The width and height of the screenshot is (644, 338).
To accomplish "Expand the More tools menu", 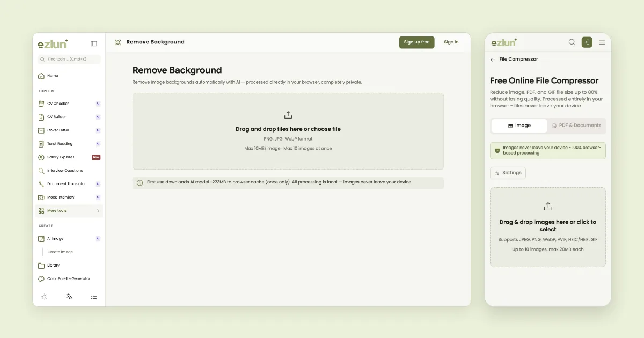I will click(x=69, y=211).
